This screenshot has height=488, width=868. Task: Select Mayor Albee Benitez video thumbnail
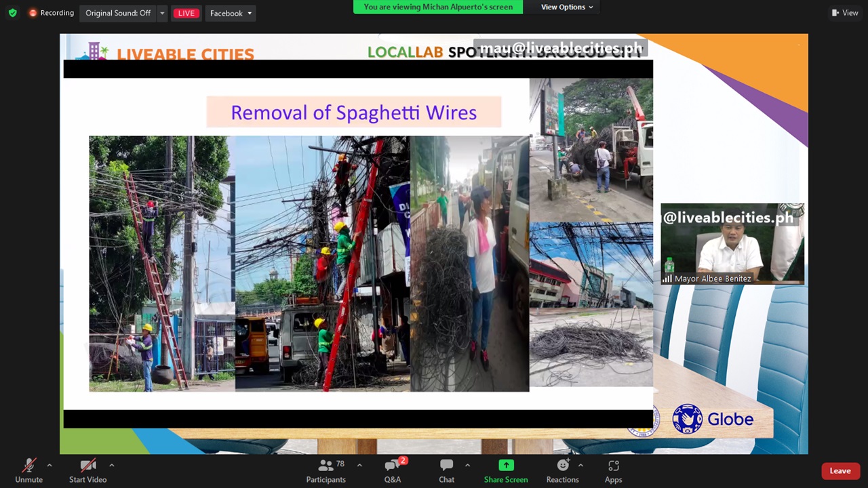pos(732,244)
